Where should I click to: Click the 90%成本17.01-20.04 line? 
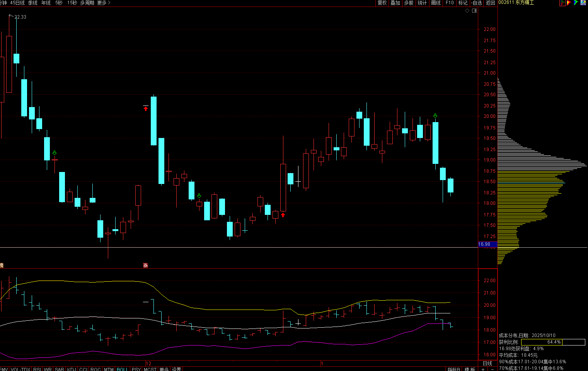tap(532, 362)
